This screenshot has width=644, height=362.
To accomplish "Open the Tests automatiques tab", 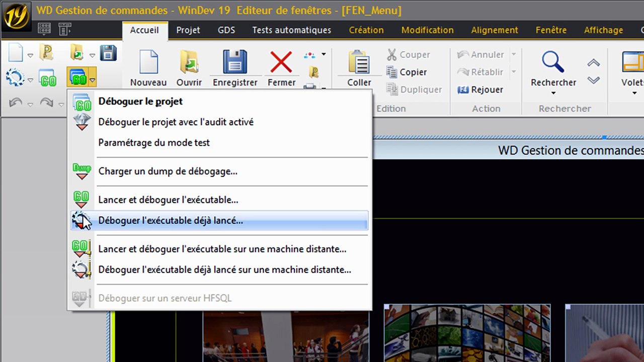I will coord(292,30).
